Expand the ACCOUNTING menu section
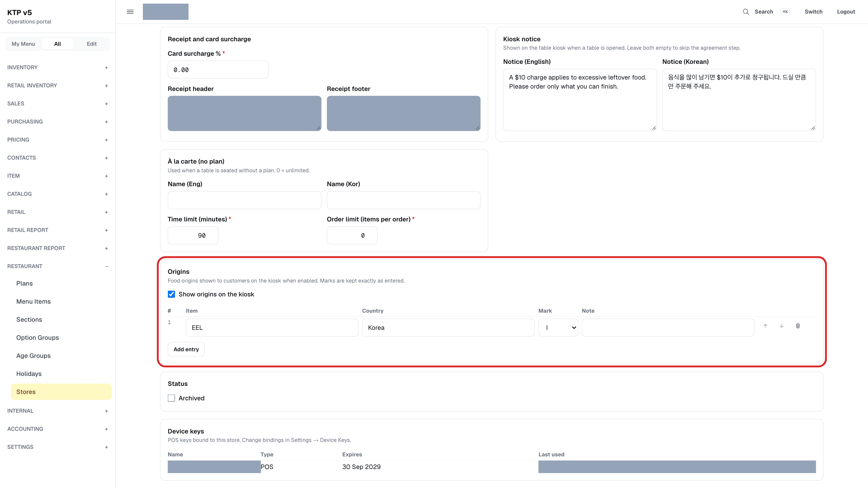The width and height of the screenshot is (868, 488). (x=58, y=429)
